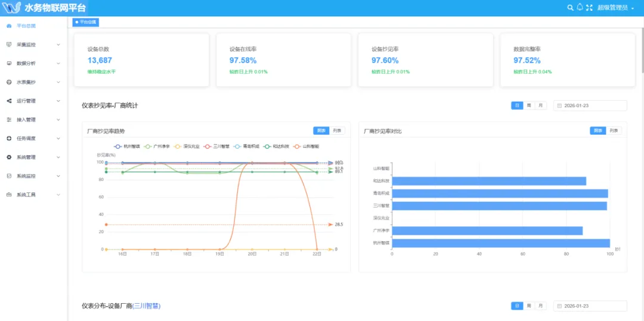Expand the 系统工具 menu chevron
644x321 pixels.
(58, 195)
